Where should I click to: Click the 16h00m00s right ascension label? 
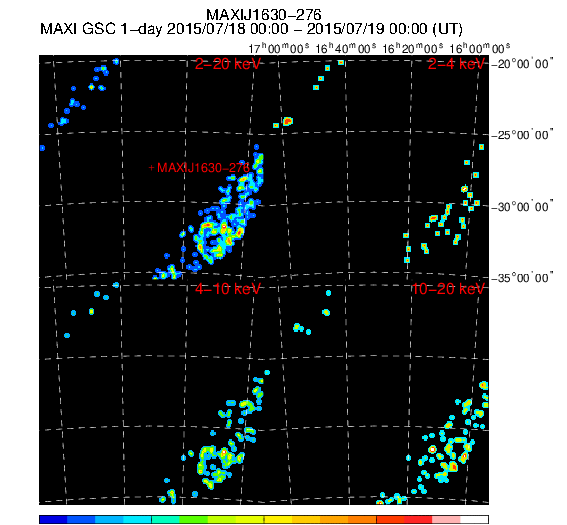[x=480, y=48]
